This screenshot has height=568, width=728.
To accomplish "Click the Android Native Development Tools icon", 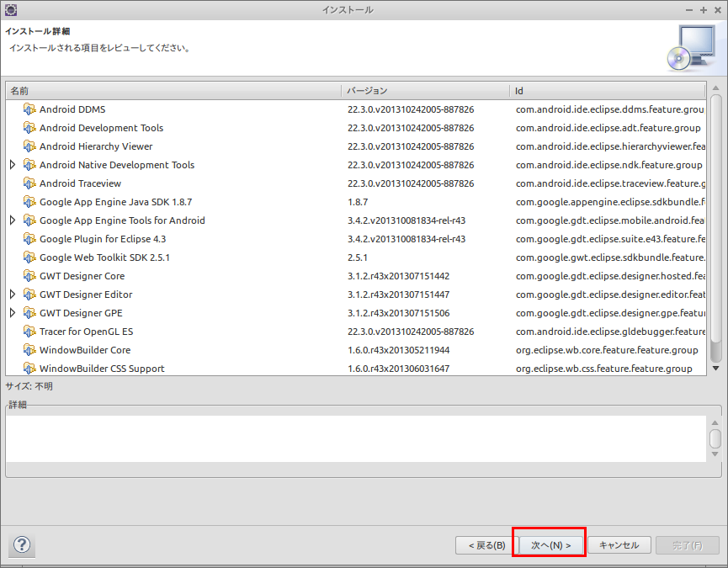I will click(x=29, y=165).
